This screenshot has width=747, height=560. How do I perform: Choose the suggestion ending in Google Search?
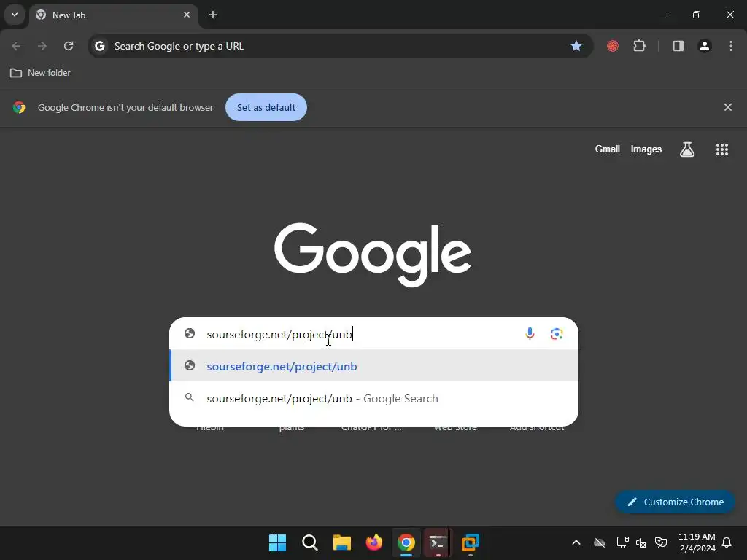(x=374, y=398)
